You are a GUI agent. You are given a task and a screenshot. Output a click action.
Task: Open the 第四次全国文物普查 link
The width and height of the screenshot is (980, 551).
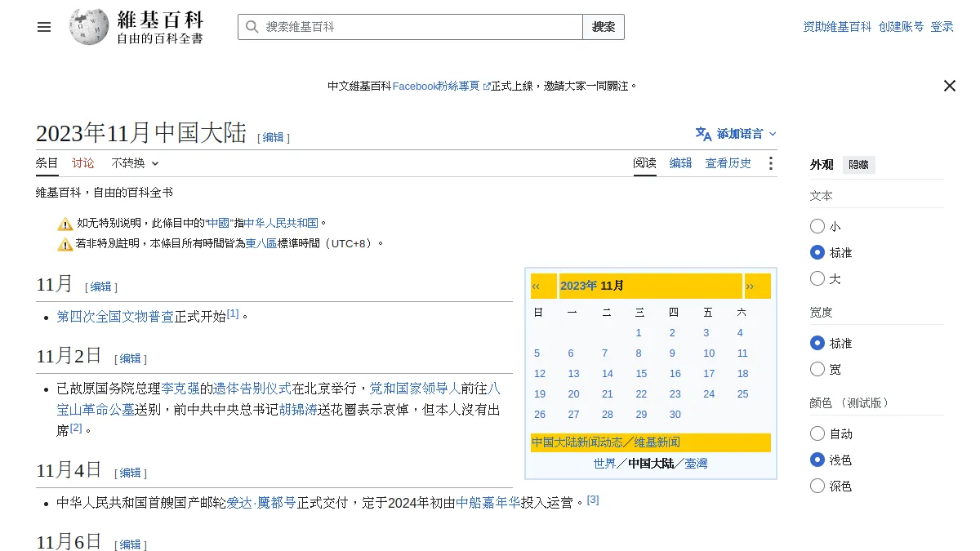pyautogui.click(x=115, y=317)
